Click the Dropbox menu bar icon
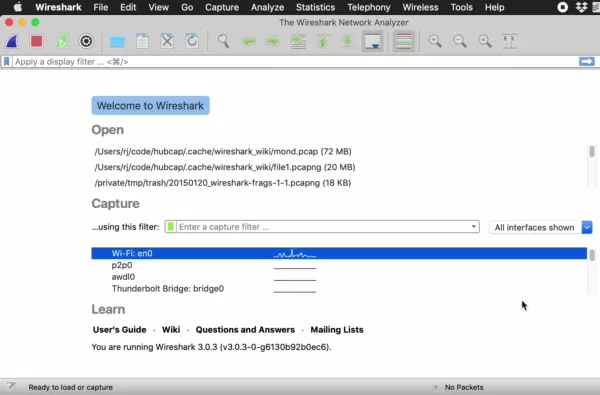Viewport: 600px width, 395px height. (x=581, y=7)
